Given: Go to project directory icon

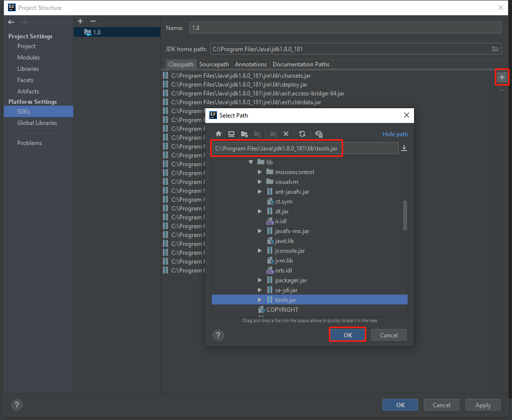Looking at the screenshot, I should (244, 134).
